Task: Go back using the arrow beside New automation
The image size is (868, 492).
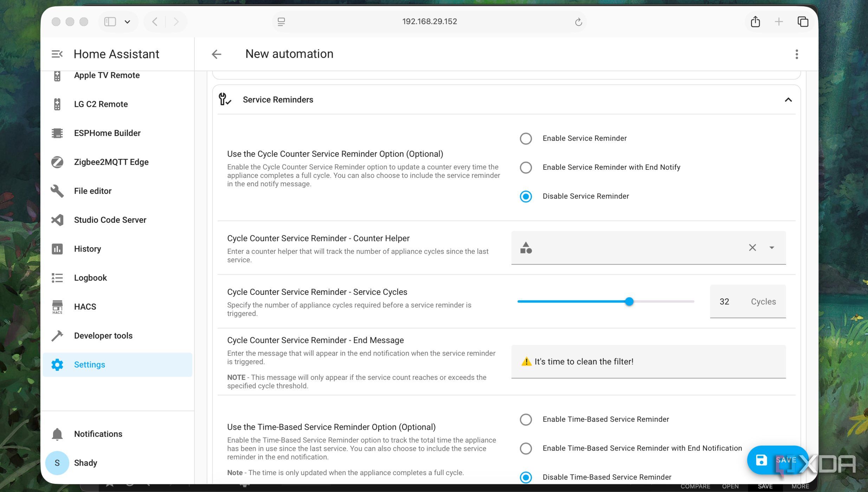Action: tap(216, 54)
